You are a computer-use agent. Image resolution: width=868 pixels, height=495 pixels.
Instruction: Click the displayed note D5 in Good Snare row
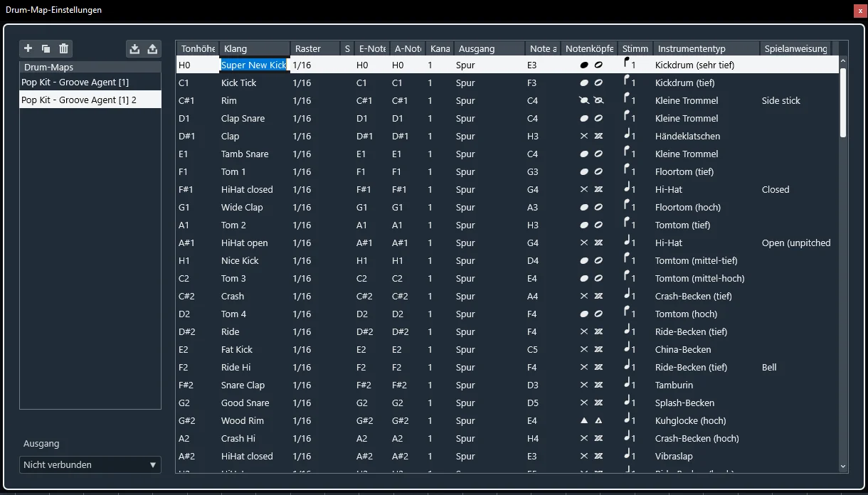click(533, 403)
